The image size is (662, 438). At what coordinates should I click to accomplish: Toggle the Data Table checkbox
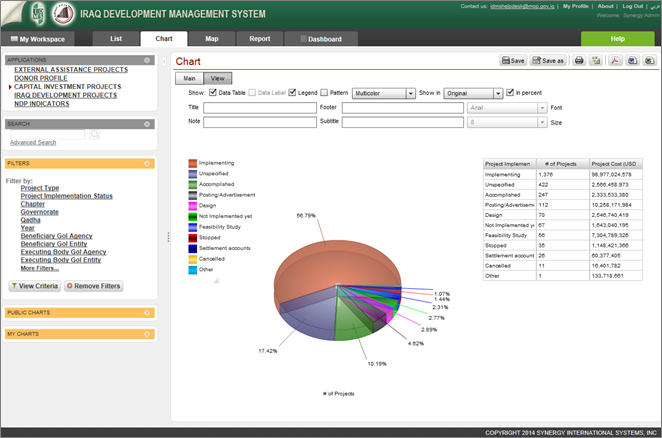(213, 92)
